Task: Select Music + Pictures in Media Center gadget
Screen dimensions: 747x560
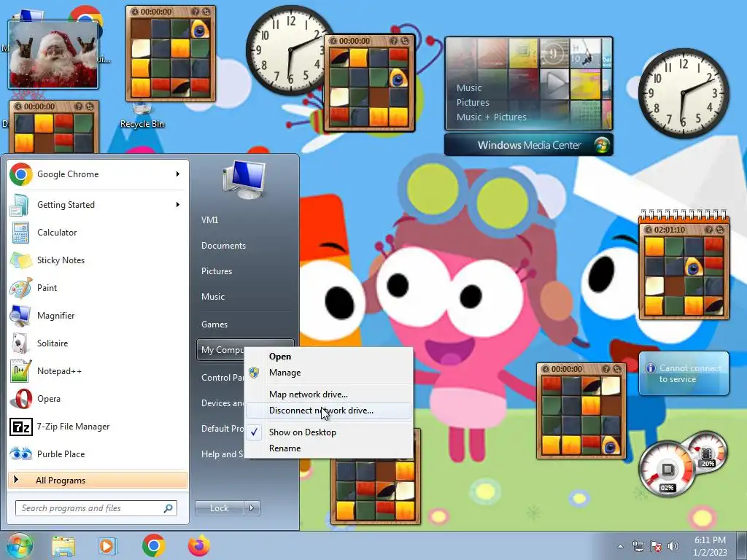Action: (x=491, y=117)
